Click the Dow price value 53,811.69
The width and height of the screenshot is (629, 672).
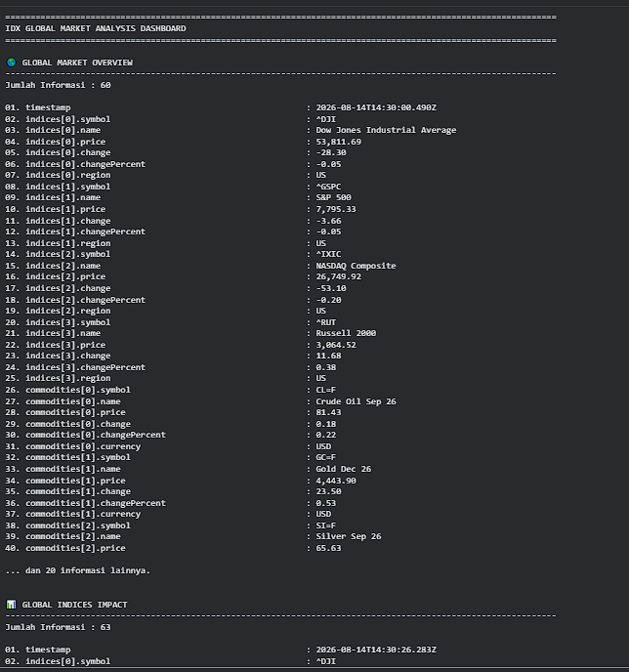(x=339, y=142)
